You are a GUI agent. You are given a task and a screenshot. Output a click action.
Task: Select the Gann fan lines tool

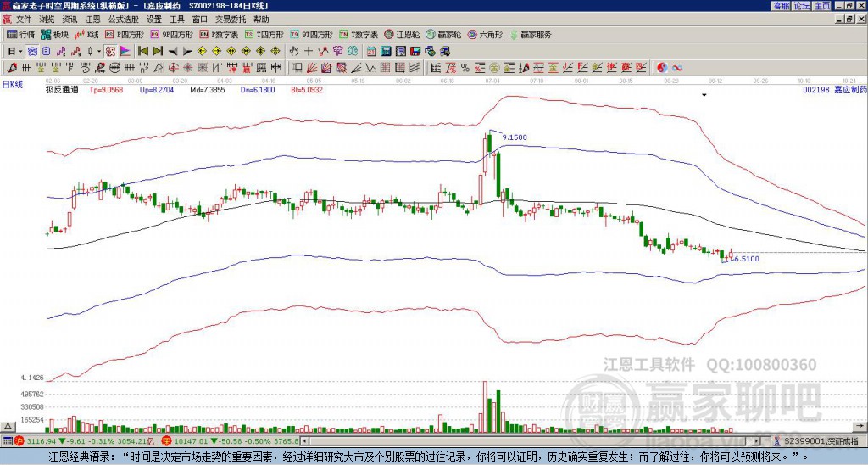[312, 68]
